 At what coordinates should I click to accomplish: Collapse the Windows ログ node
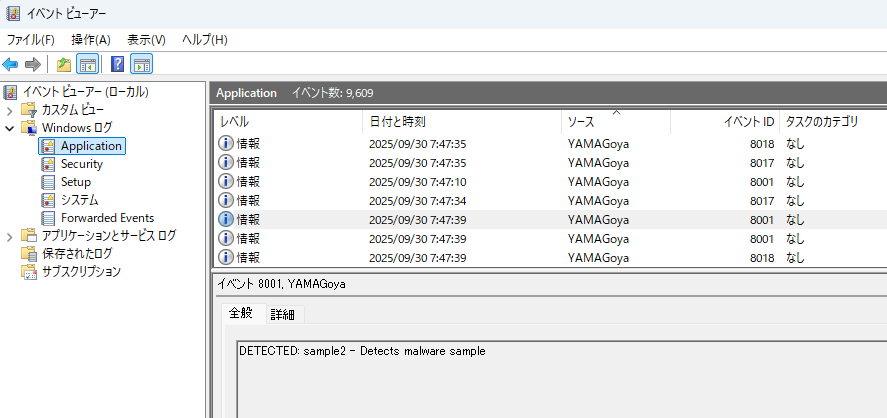[10, 128]
